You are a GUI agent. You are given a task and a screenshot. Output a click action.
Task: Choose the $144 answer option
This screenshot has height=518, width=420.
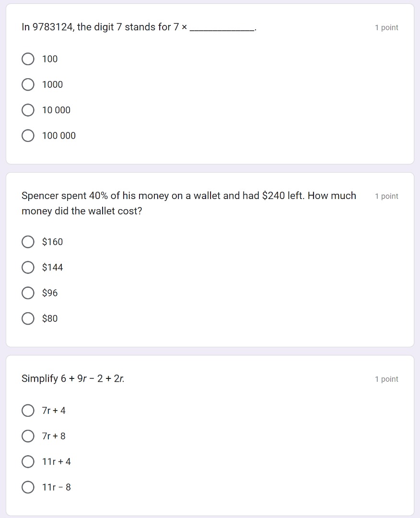click(28, 267)
